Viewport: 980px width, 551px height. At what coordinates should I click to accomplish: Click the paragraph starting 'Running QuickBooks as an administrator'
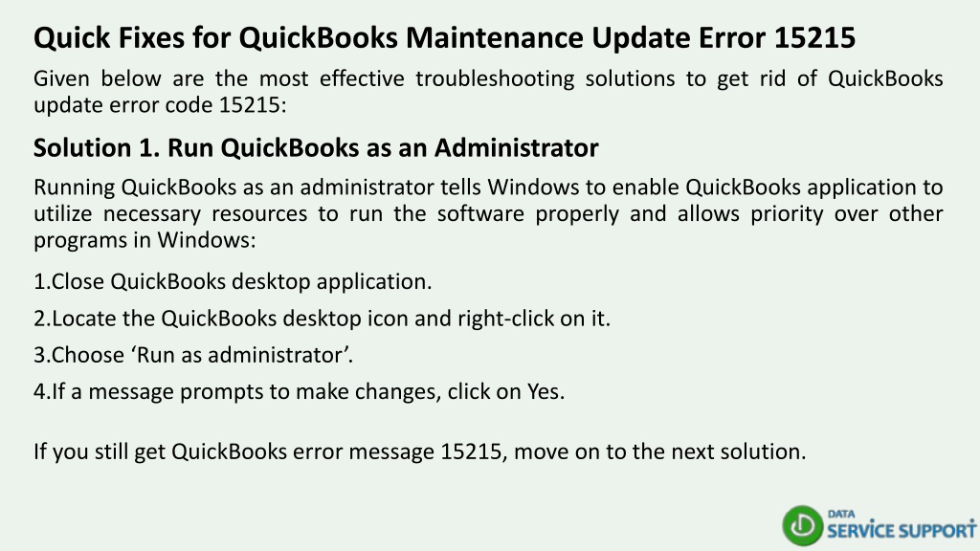click(x=488, y=213)
